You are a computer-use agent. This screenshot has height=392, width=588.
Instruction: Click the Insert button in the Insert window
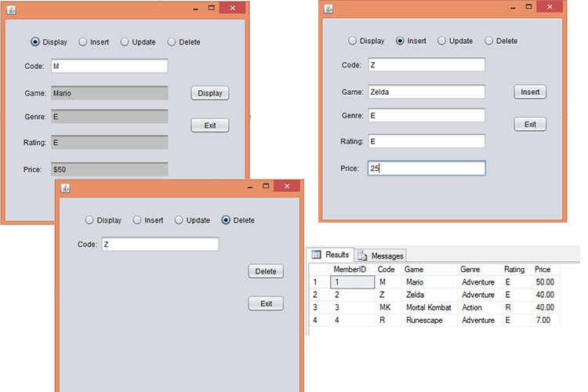(x=530, y=92)
